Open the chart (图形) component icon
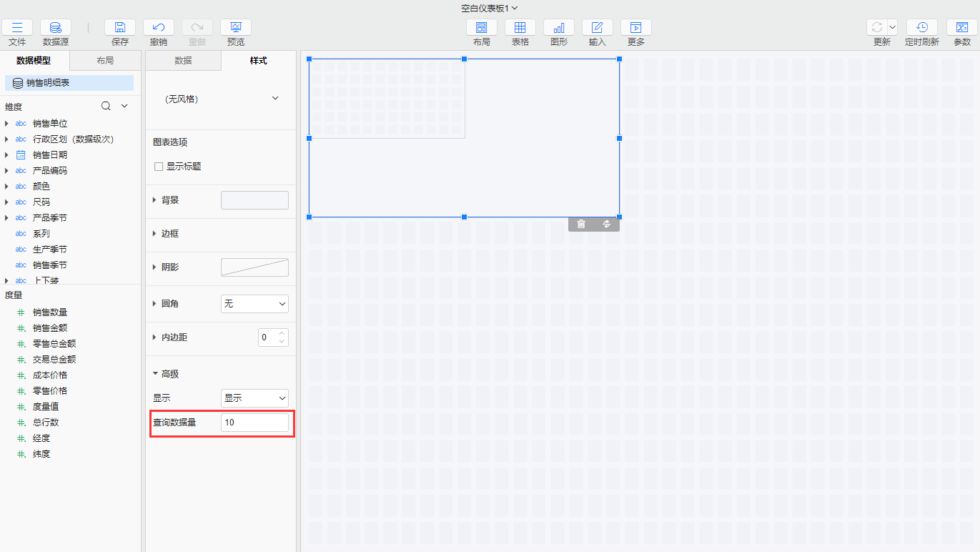Viewport: 980px width, 552px height. point(559,28)
